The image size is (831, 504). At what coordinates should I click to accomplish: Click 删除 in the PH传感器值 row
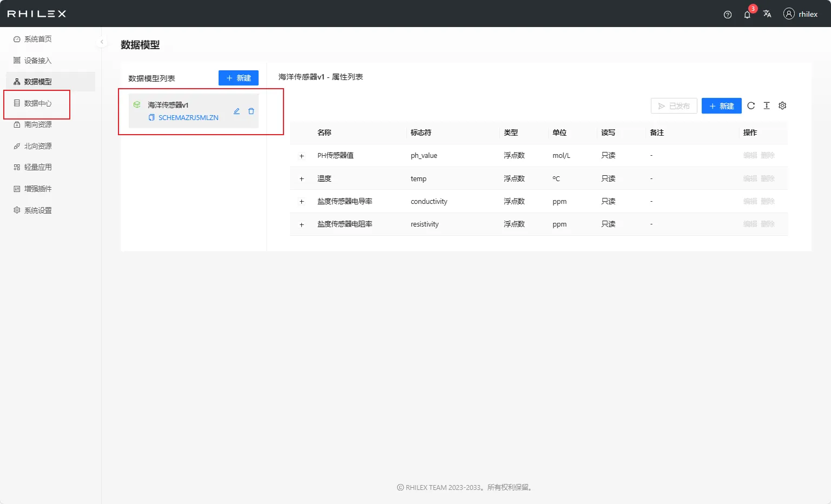tap(768, 155)
